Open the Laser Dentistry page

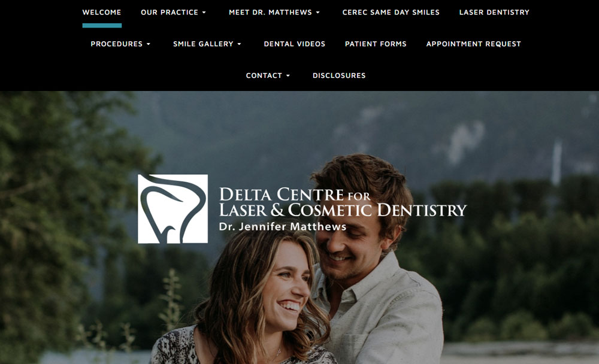(x=494, y=12)
